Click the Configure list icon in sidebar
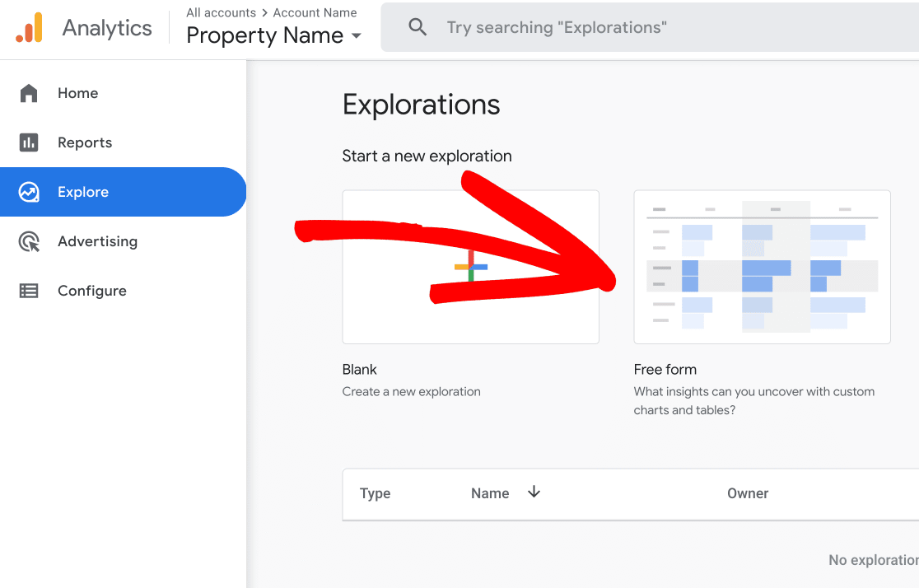The height and width of the screenshot is (588, 919). click(x=29, y=291)
